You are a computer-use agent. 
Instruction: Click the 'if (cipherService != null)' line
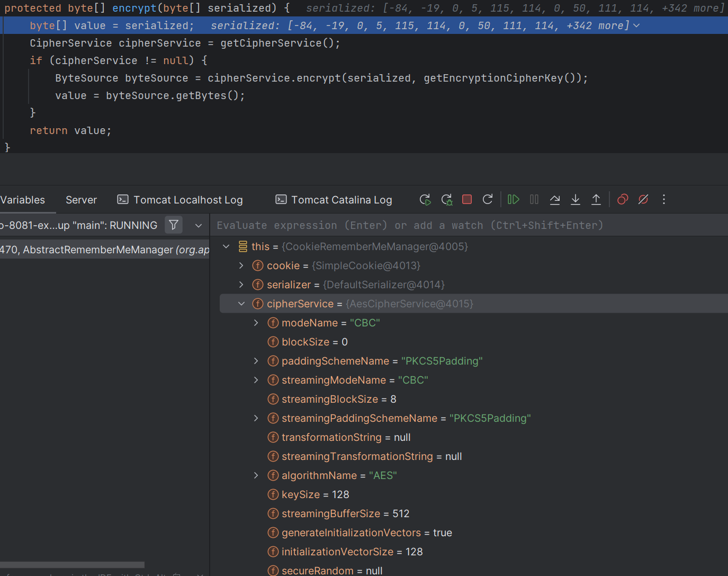(119, 60)
